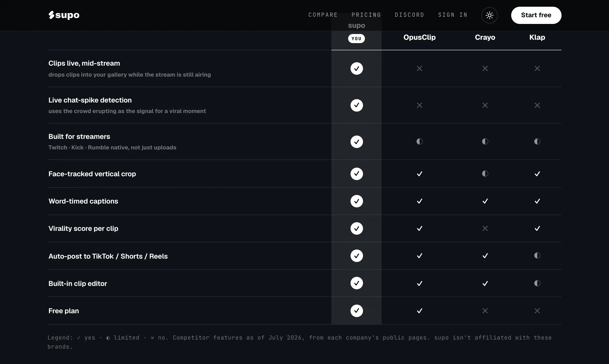Click Crayo check for Auto-post to TikTok row

click(485, 256)
